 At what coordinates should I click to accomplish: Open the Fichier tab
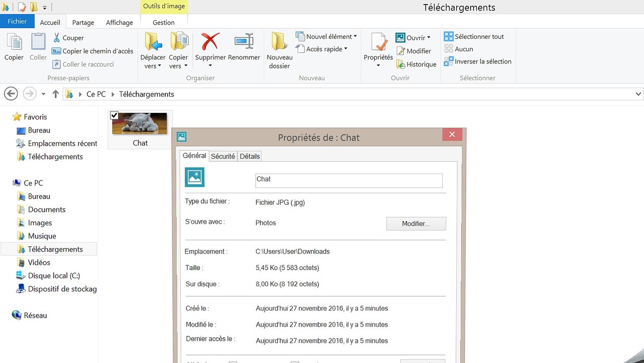pos(17,21)
